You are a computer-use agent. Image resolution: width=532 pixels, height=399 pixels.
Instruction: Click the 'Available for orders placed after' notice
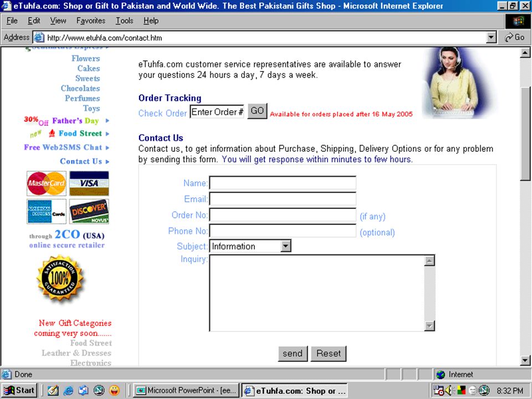341,114
